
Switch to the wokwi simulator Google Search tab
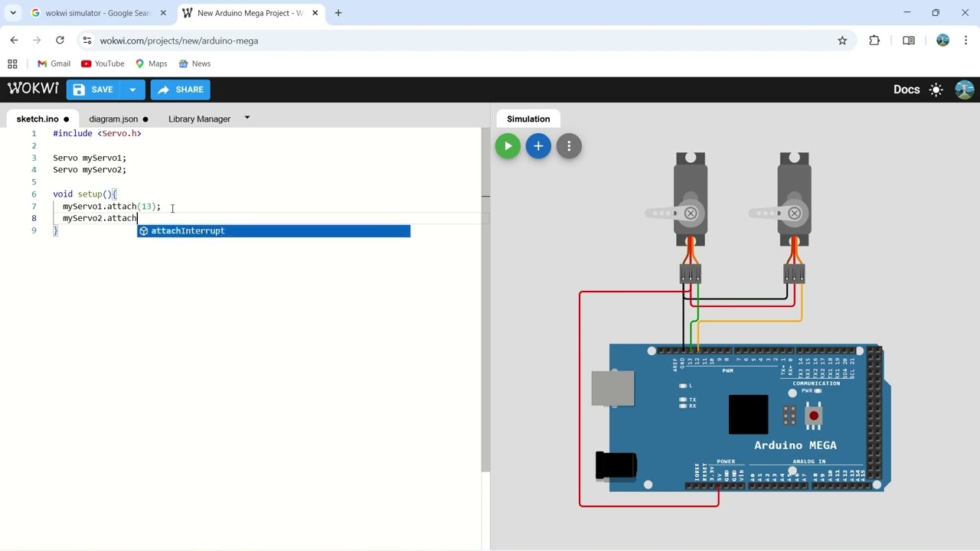pos(98,13)
